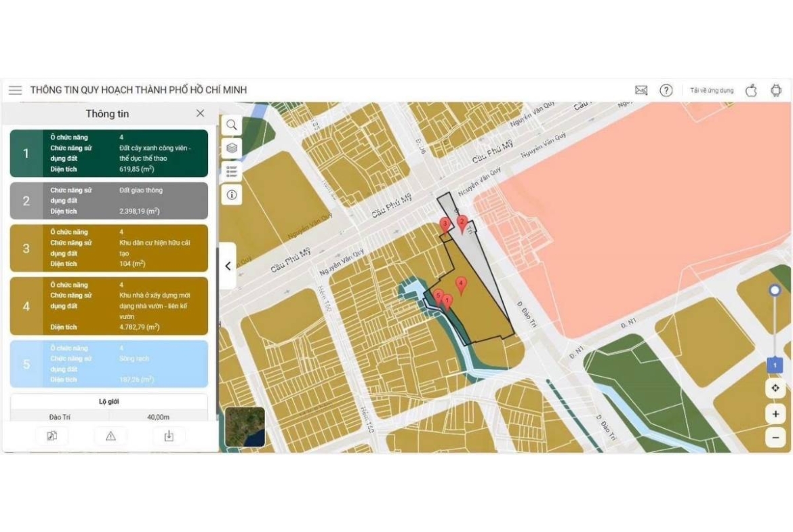
Task: Click the Tải về ứng dụng text
Action: 712,91
